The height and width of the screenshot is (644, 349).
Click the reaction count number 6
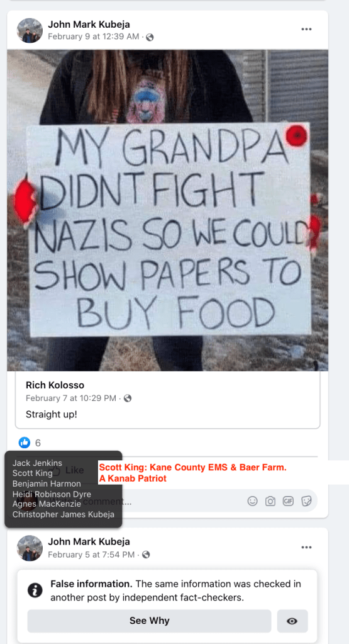click(x=38, y=443)
